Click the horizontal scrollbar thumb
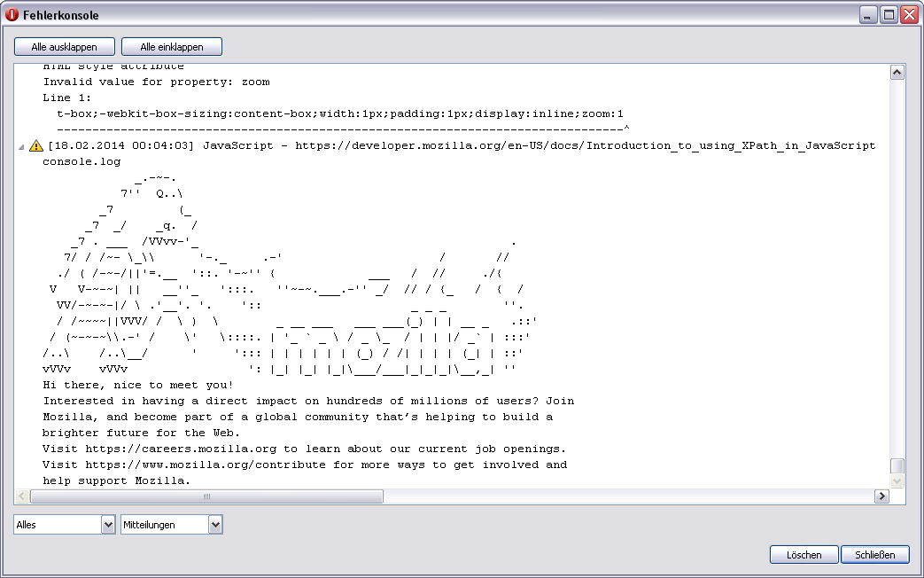The image size is (924, 578). (x=206, y=496)
